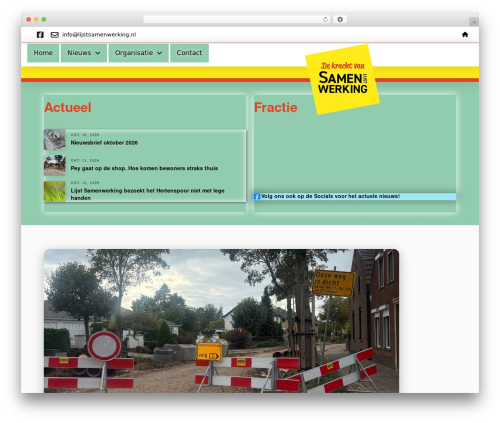Click the envelope email icon
The width and height of the screenshot is (500, 423).
(55, 35)
